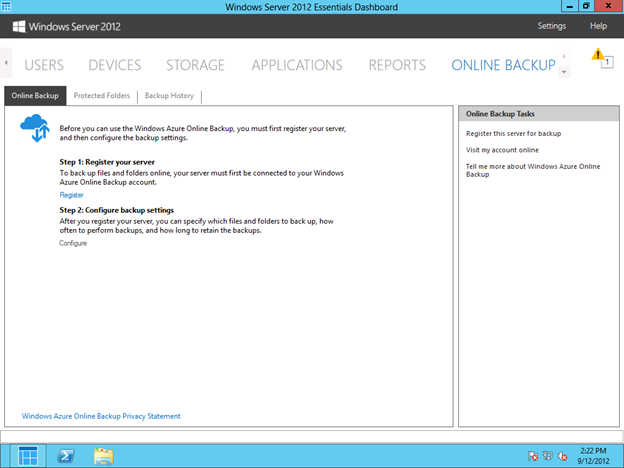
Task: Click the Action Center flag tray icon
Action: [532, 456]
